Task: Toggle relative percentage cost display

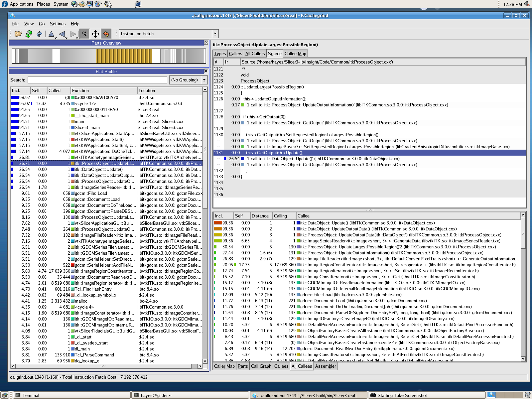Action: 84,34
